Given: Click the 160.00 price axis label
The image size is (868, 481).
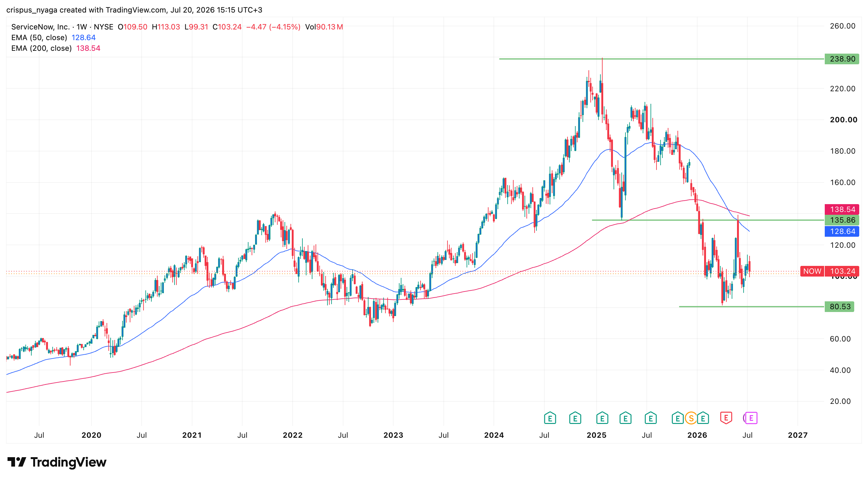Looking at the screenshot, I should click(x=842, y=182).
